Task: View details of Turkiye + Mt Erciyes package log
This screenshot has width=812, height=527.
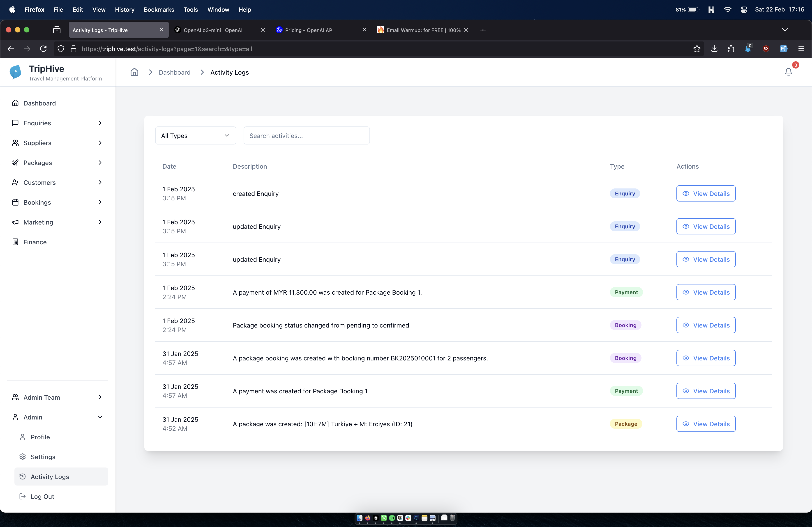Action: click(706, 424)
